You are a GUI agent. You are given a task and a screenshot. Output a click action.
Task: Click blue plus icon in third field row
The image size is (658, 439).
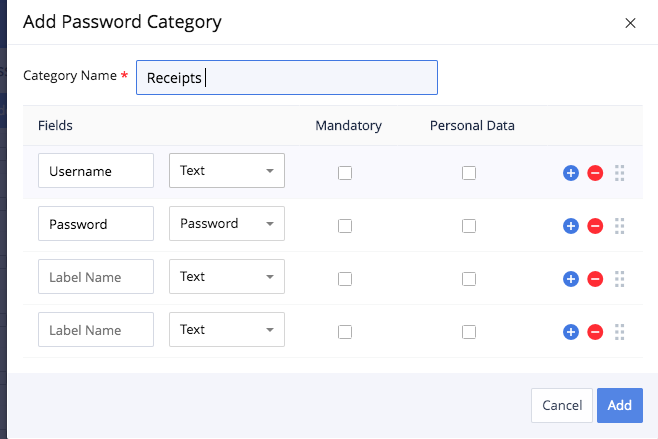point(571,278)
